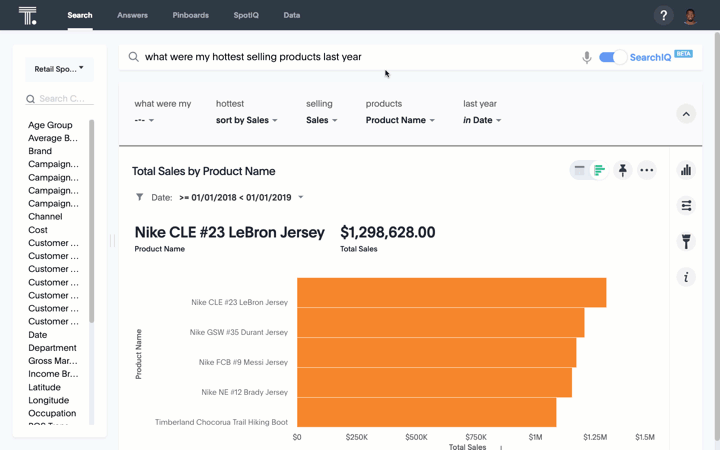Open the query info icon

coord(686,277)
